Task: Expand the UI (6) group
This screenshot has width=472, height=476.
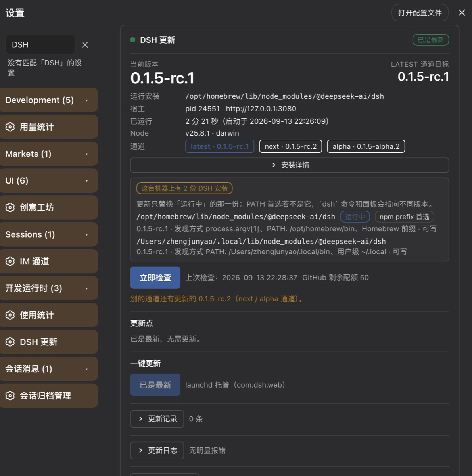Action: point(49,181)
